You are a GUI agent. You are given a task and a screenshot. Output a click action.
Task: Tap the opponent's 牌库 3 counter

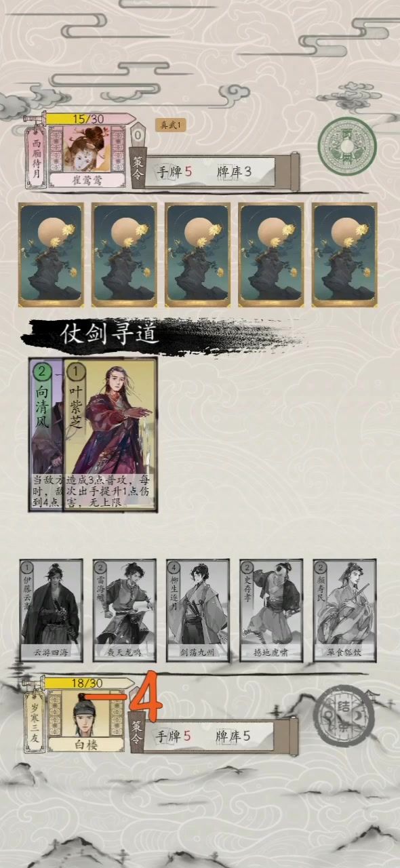[234, 172]
